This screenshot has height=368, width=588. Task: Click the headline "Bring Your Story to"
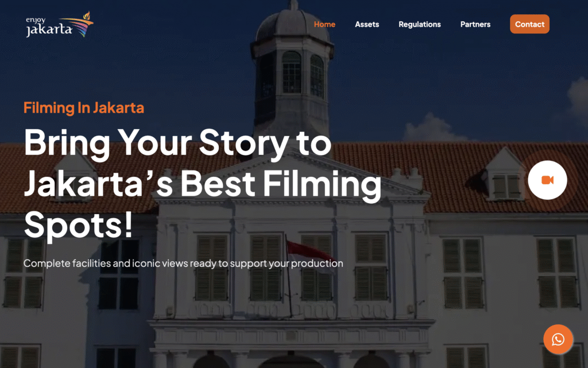coord(178,144)
